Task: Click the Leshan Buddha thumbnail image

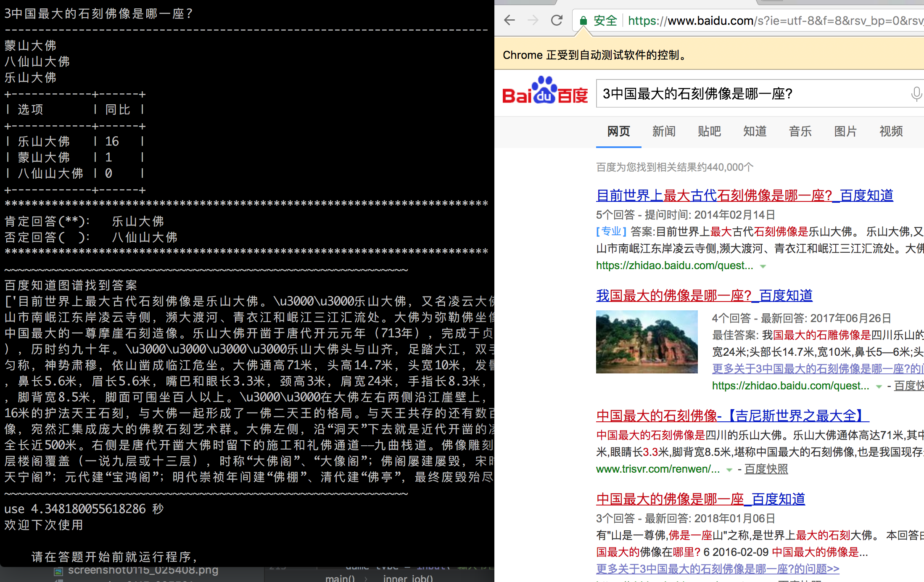Action: pyautogui.click(x=647, y=342)
